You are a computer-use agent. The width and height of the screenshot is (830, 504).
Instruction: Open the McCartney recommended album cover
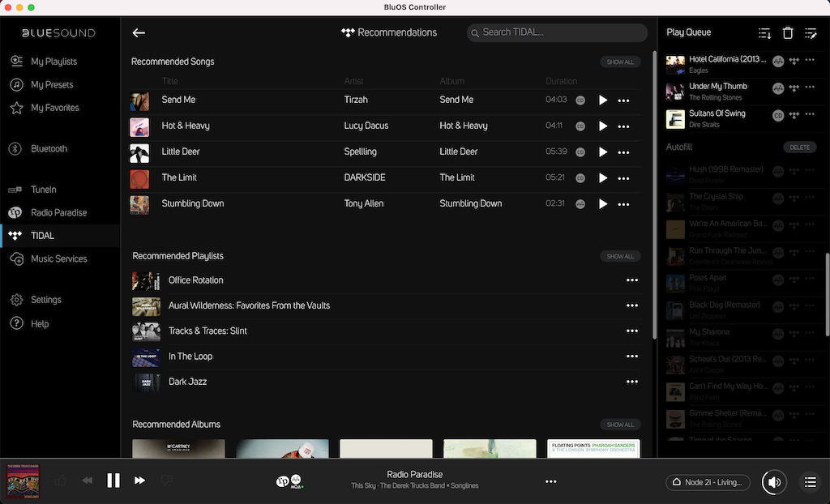tap(178, 448)
